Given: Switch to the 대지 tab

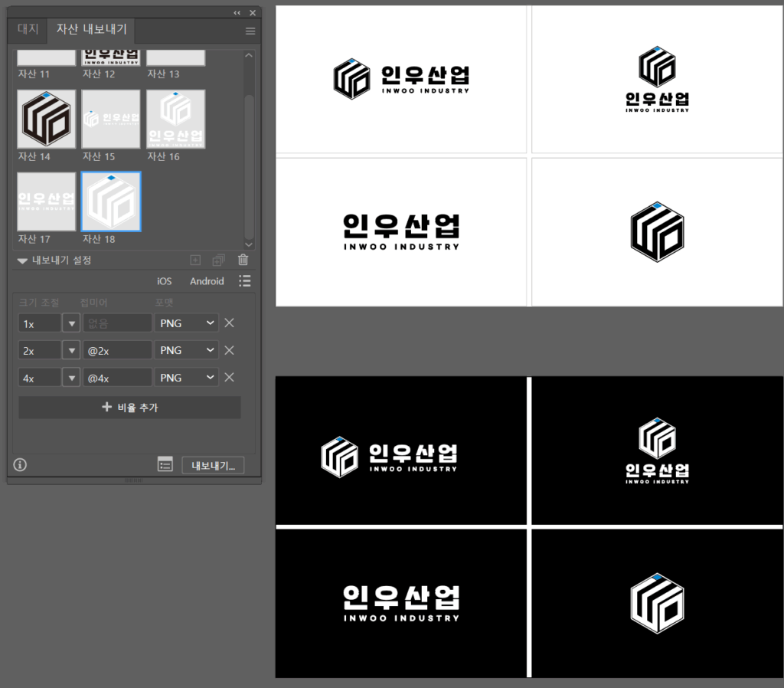Looking at the screenshot, I should click(x=28, y=30).
